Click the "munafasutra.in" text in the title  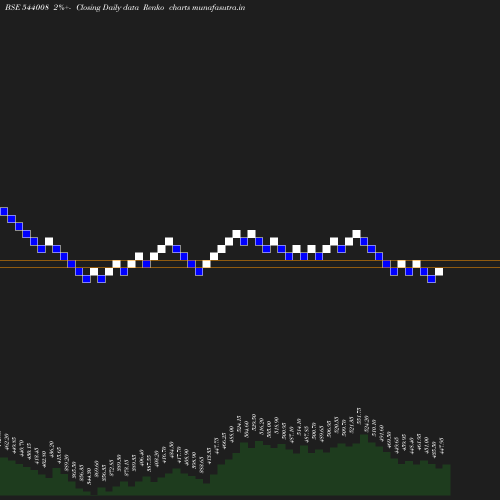click(219, 7)
